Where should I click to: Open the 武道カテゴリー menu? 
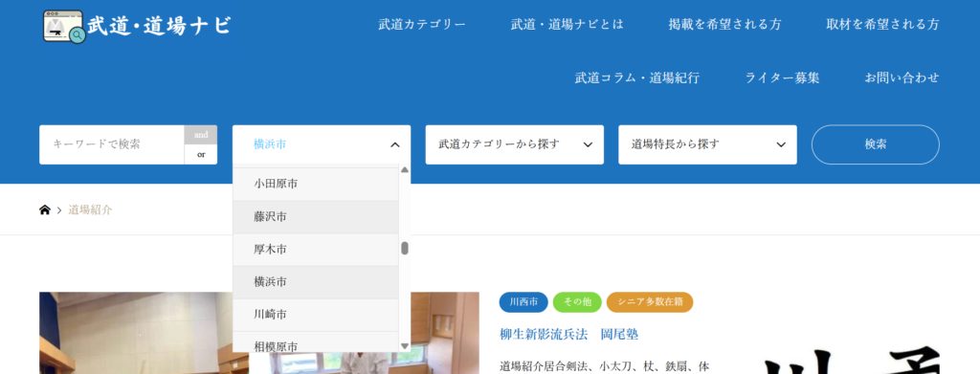[422, 24]
